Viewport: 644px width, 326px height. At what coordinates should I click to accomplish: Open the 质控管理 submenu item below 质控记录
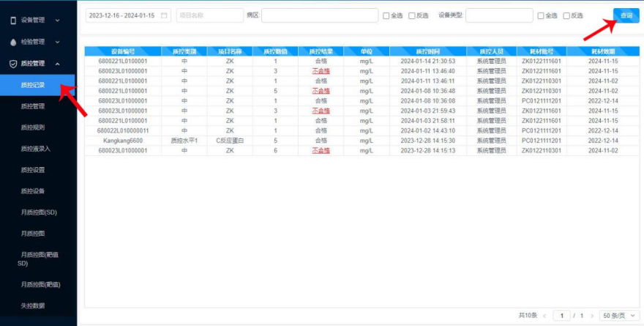click(x=33, y=106)
